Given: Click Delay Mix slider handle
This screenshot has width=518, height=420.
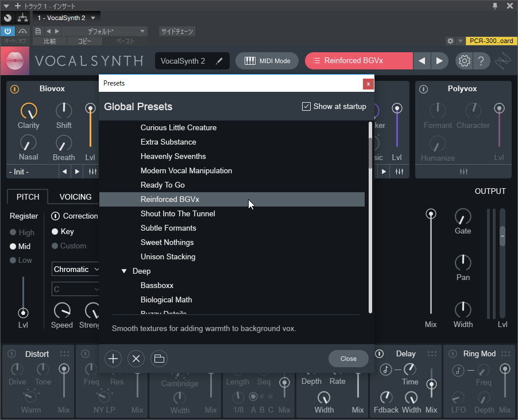Looking at the screenshot, I should tap(431, 384).
